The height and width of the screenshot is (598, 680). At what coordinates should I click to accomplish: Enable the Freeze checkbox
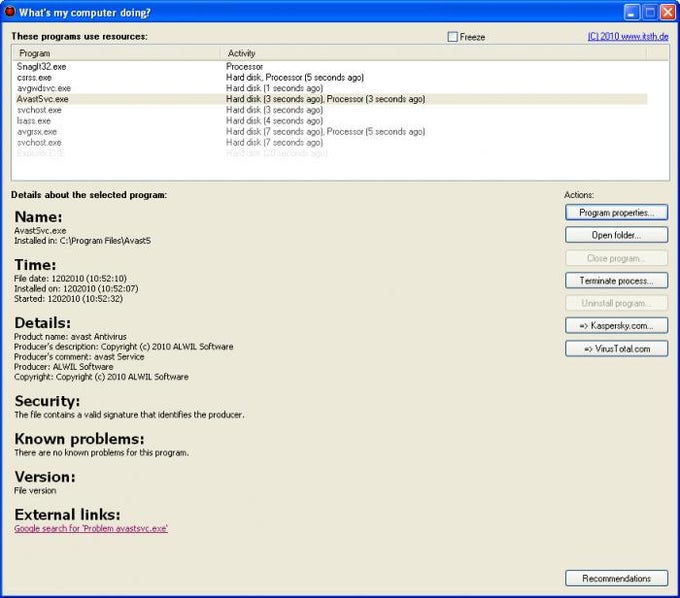[452, 37]
